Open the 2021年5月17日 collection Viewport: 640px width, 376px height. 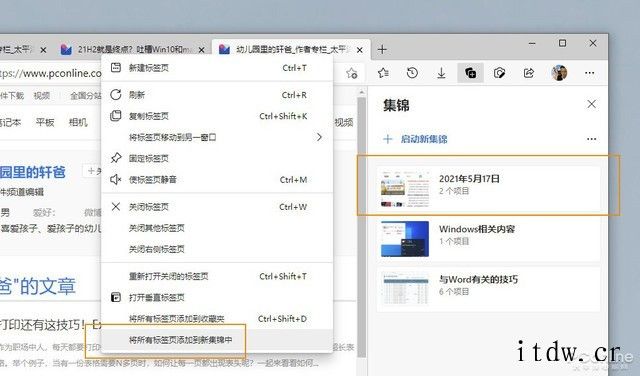point(489,189)
